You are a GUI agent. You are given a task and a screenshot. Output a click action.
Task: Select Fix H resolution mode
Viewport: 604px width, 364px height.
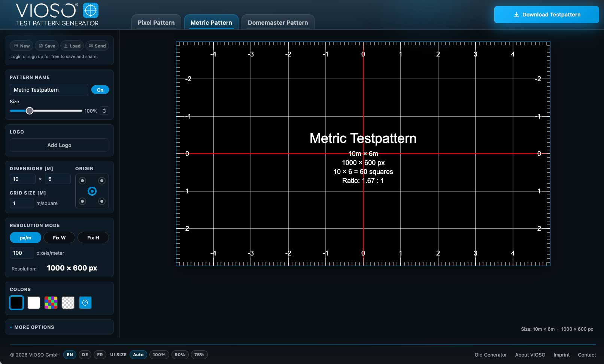click(x=93, y=238)
